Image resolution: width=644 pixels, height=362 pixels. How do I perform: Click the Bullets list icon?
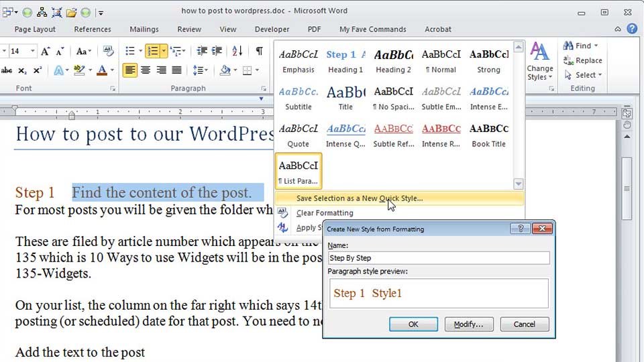[x=130, y=52]
